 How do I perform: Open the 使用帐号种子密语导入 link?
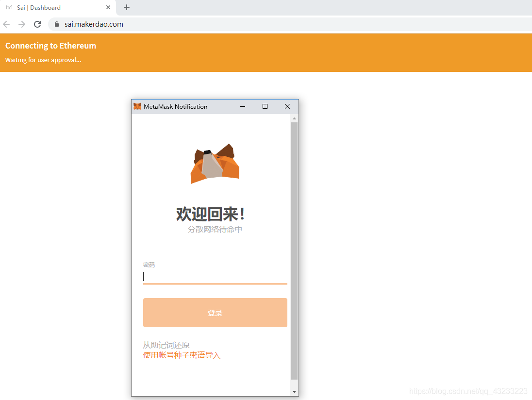[182, 355]
